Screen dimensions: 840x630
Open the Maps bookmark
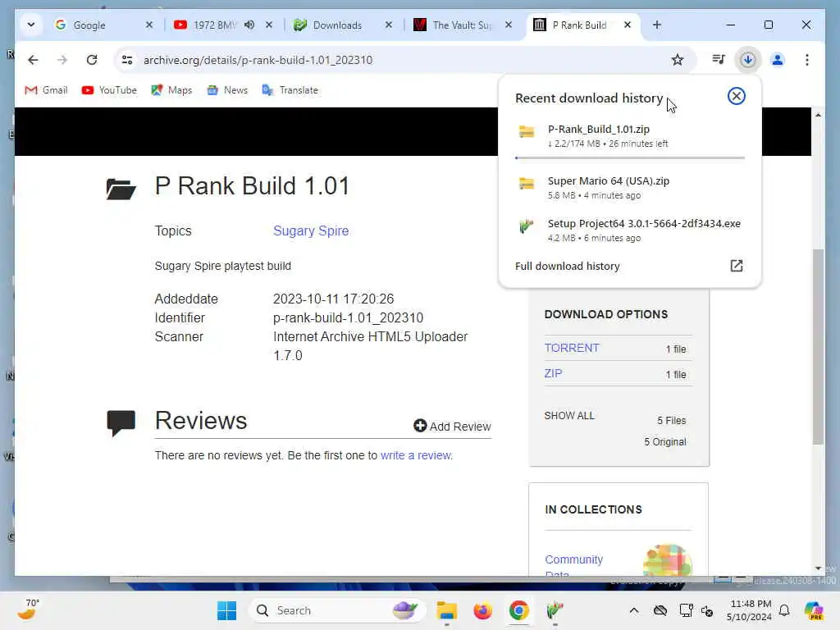(171, 90)
